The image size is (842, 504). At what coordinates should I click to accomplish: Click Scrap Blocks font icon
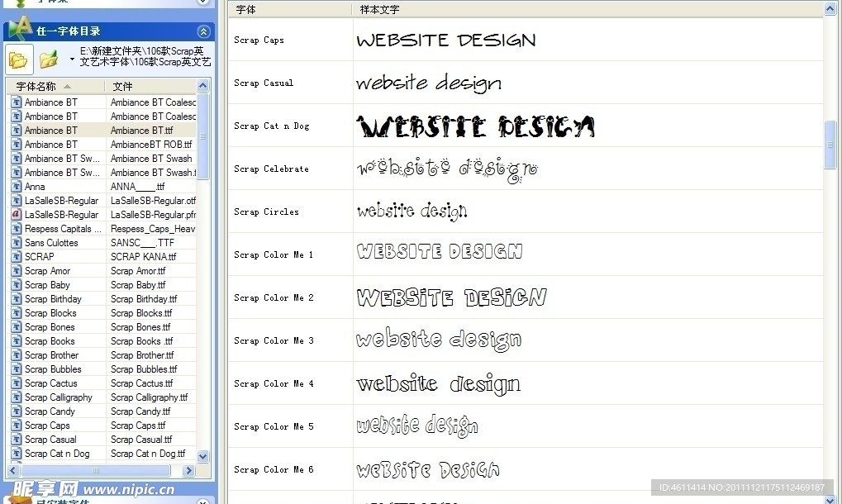16,313
